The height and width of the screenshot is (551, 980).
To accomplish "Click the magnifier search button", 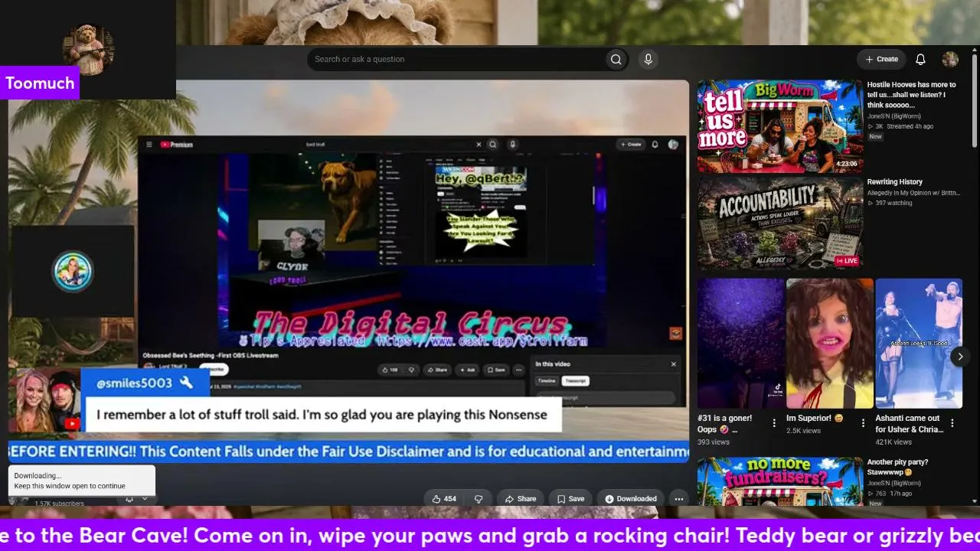I will tap(616, 59).
